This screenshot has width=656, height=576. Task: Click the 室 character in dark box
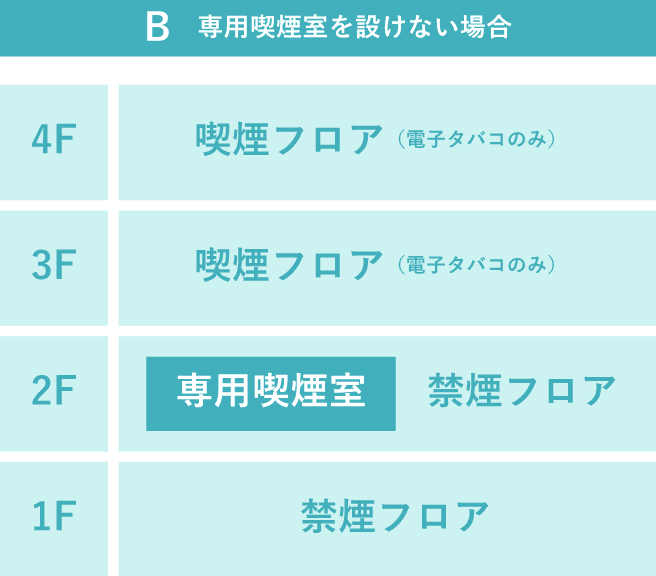click(x=348, y=390)
